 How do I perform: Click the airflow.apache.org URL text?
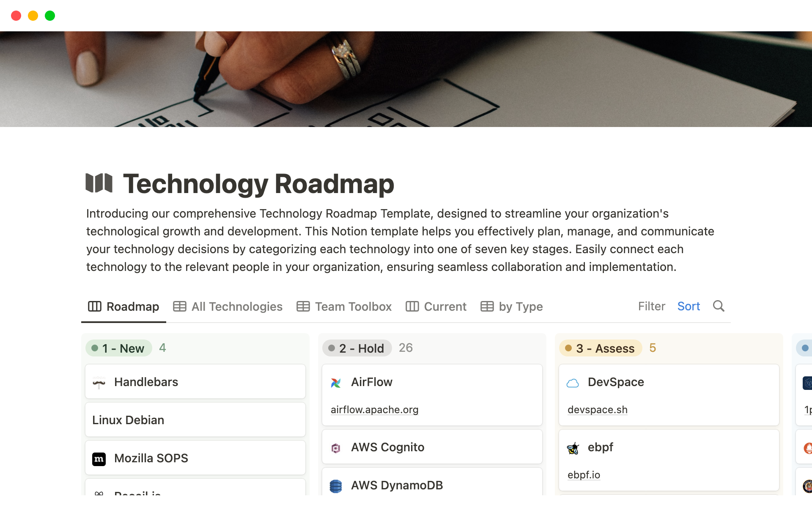374,409
